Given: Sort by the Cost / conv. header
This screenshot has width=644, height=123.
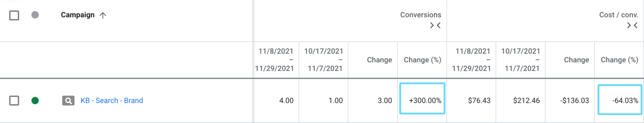Looking at the screenshot, I should coord(619,15).
